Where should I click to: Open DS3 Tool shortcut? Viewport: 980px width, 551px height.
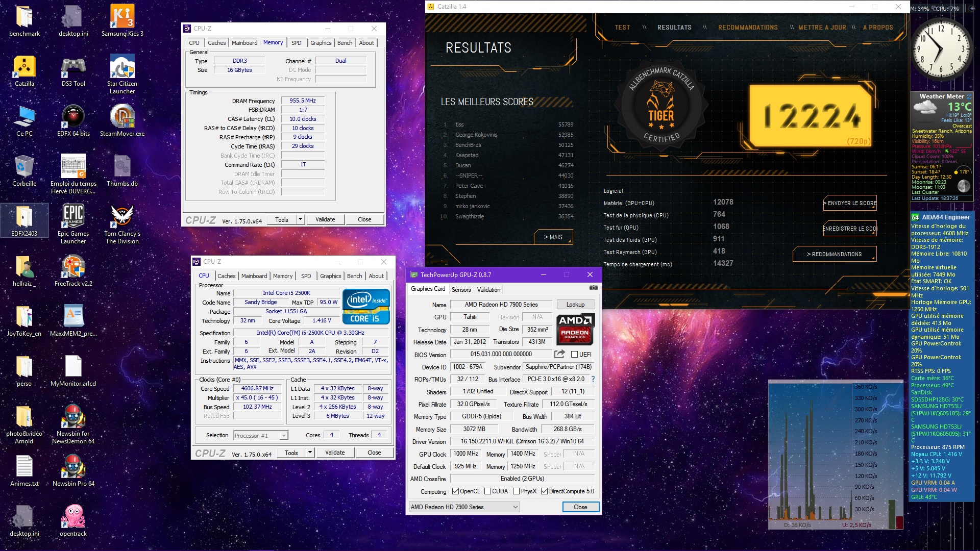(x=73, y=71)
